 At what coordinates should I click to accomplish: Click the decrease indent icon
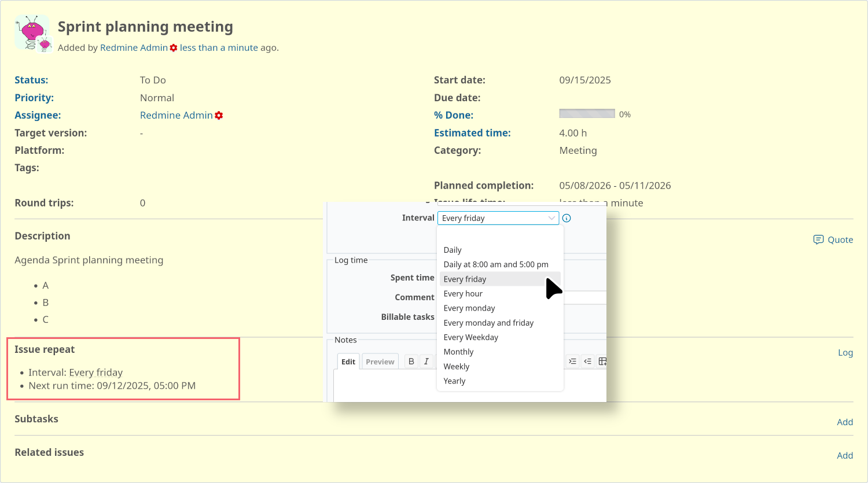tap(587, 361)
